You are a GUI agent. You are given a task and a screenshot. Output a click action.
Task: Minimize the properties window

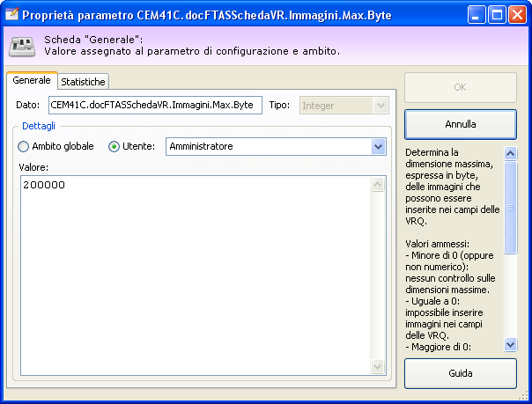coord(477,15)
